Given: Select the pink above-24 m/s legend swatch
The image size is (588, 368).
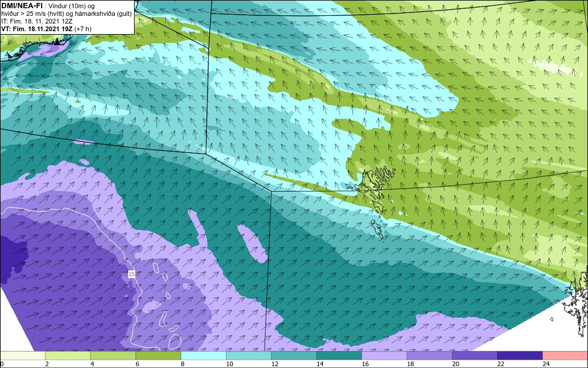Looking at the screenshot, I should (566, 355).
